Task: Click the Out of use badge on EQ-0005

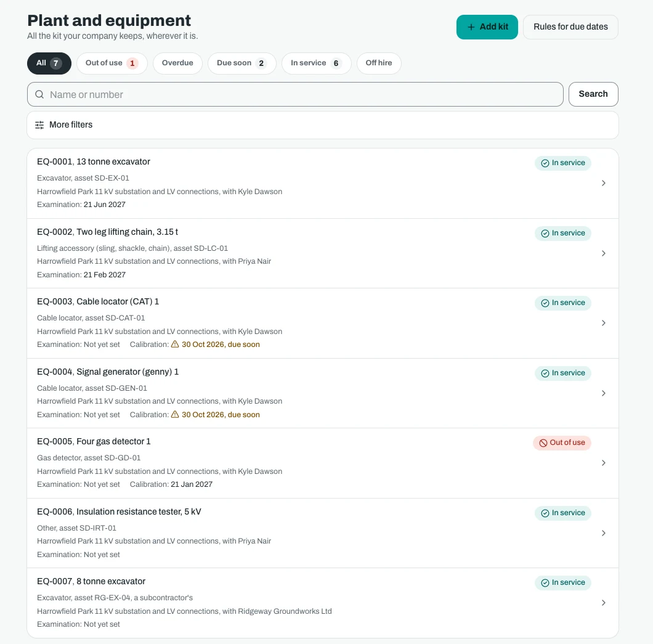Action: click(562, 443)
